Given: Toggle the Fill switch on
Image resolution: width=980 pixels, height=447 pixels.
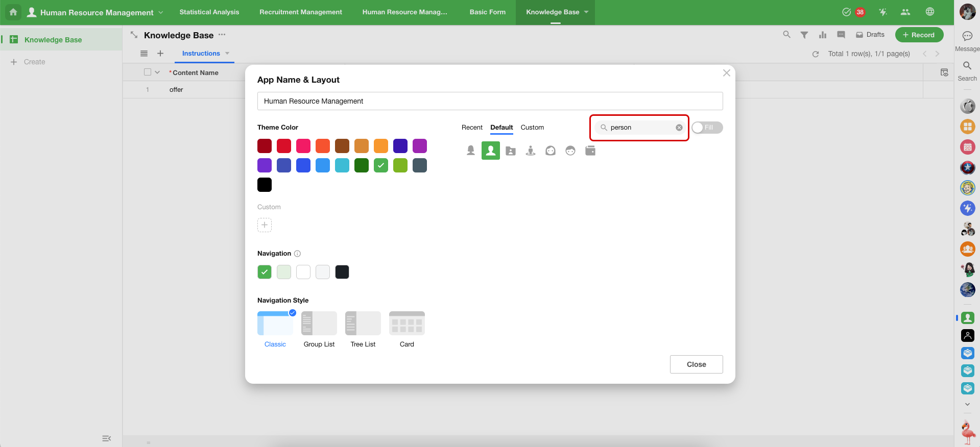Looking at the screenshot, I should [x=707, y=128].
